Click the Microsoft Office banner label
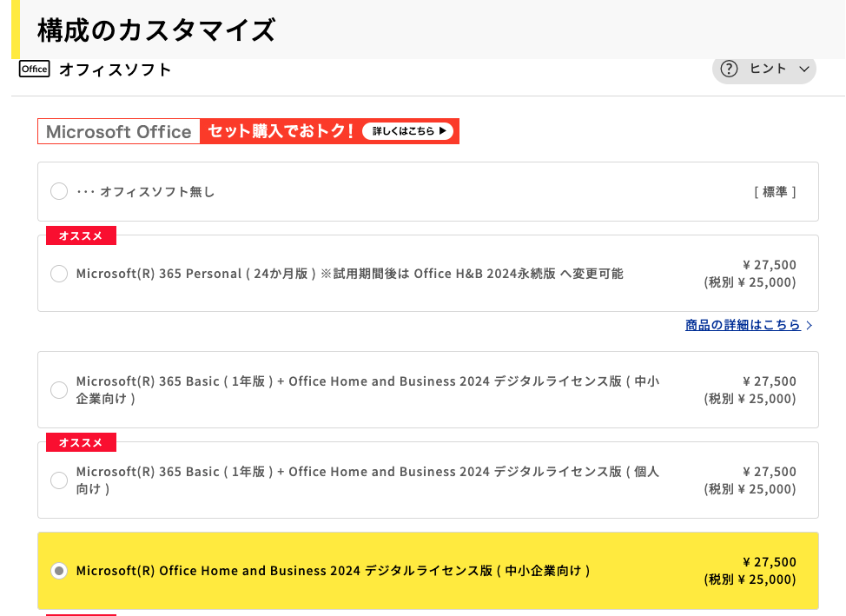 [x=119, y=131]
